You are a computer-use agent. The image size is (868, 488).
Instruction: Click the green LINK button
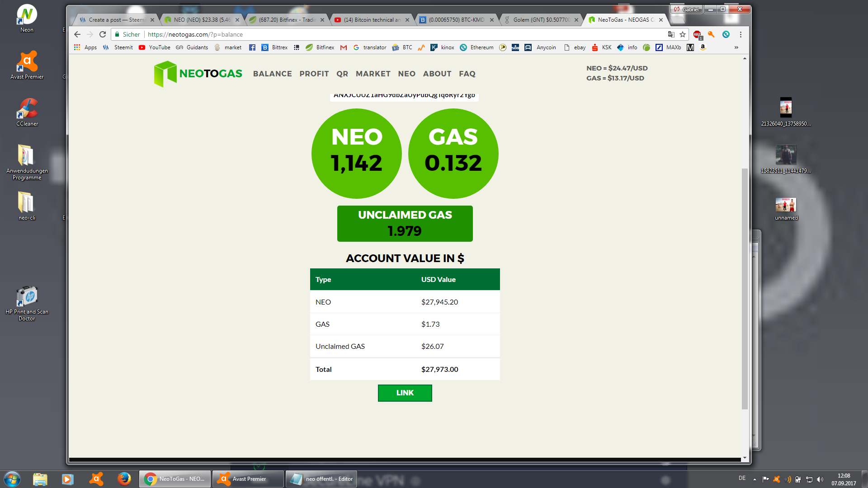(405, 393)
